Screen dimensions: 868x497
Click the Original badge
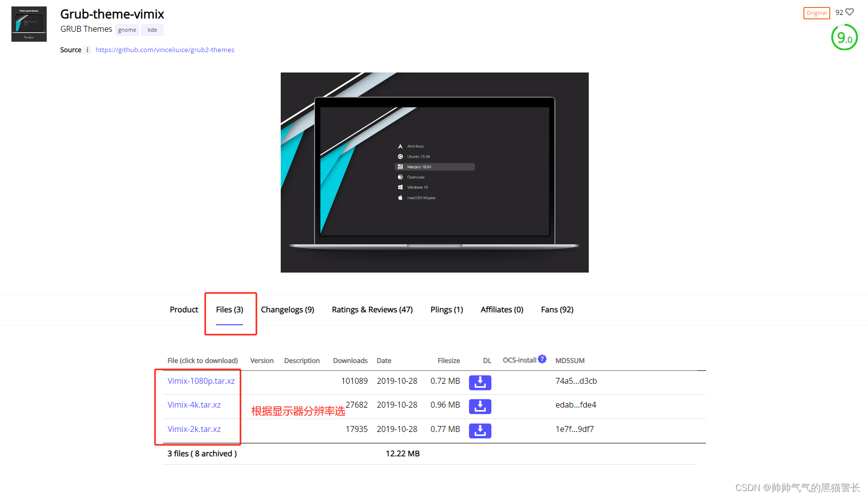click(x=816, y=13)
